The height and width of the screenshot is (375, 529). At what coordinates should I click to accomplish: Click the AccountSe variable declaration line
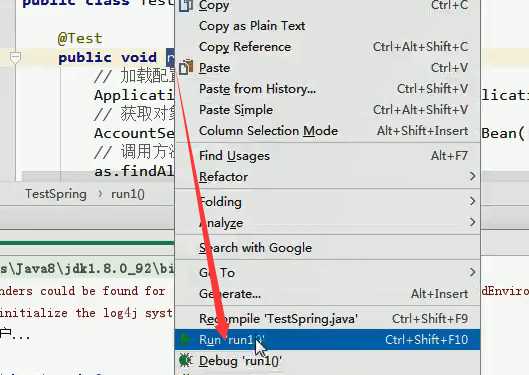point(134,133)
